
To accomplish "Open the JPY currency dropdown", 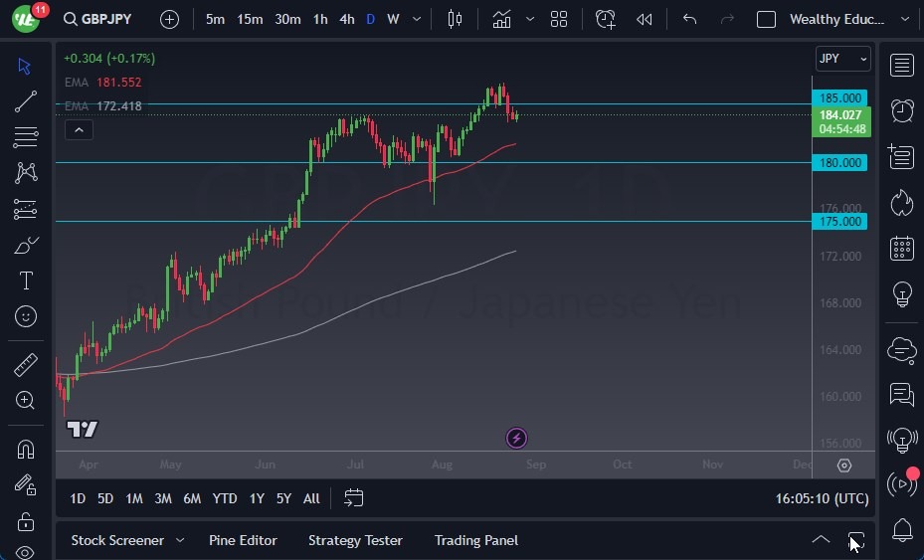I will tap(842, 59).
